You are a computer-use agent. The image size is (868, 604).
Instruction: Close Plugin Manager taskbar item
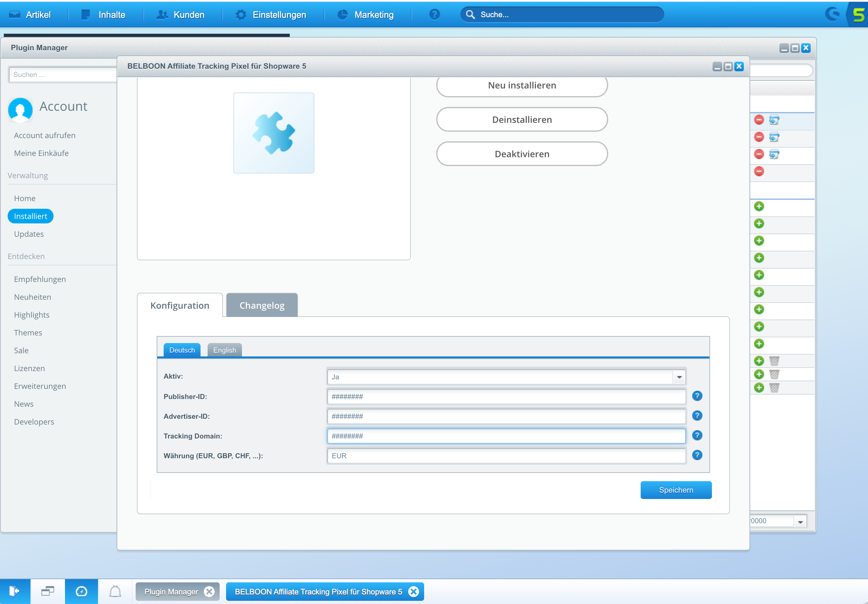point(209,592)
